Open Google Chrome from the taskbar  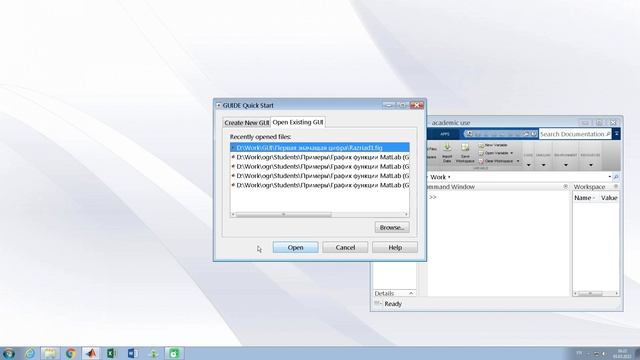(x=71, y=353)
